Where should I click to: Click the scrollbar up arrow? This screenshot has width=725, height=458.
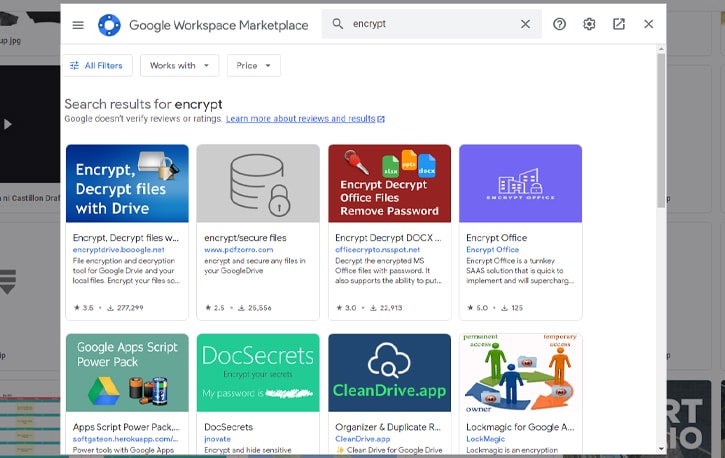click(x=661, y=49)
